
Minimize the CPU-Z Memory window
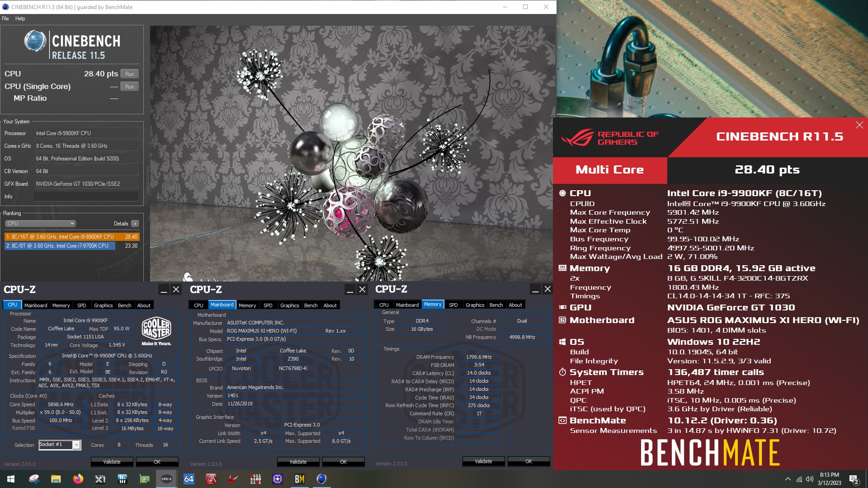tap(535, 289)
